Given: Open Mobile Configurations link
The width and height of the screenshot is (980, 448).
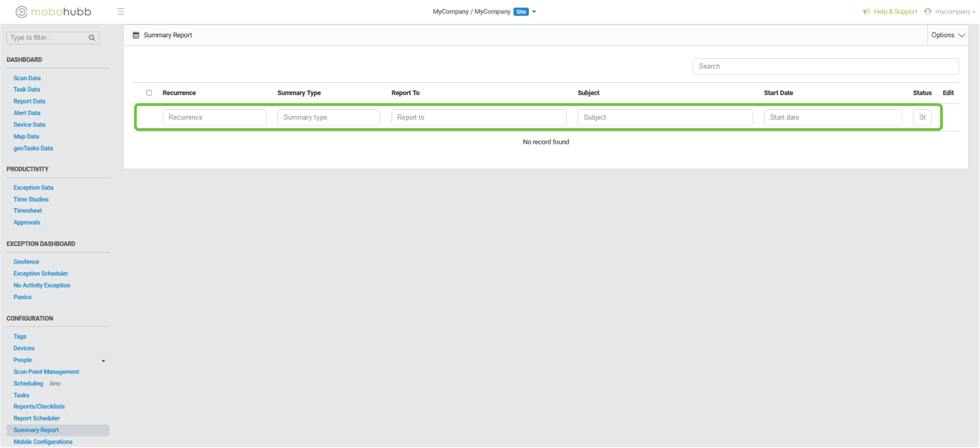Looking at the screenshot, I should [x=43, y=442].
